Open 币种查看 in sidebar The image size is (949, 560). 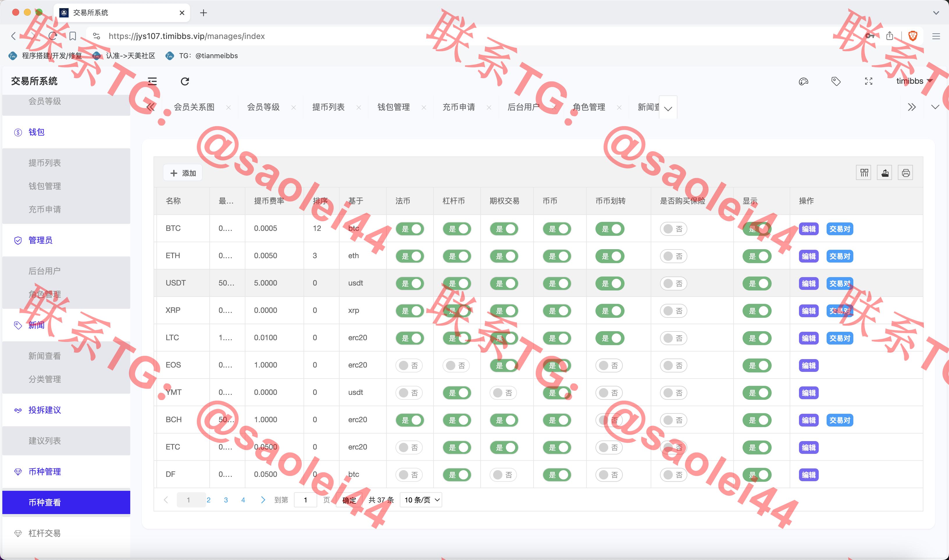click(66, 503)
